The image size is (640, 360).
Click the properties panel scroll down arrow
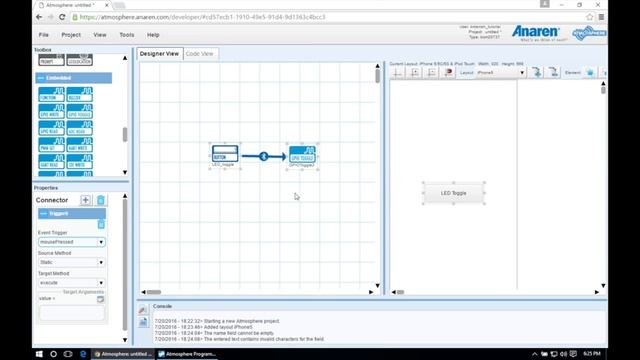(125, 340)
